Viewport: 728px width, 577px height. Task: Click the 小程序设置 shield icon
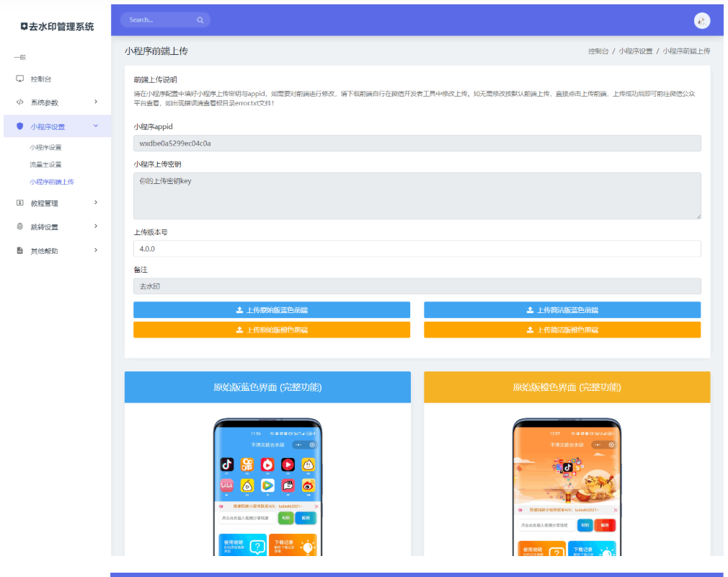(20, 126)
